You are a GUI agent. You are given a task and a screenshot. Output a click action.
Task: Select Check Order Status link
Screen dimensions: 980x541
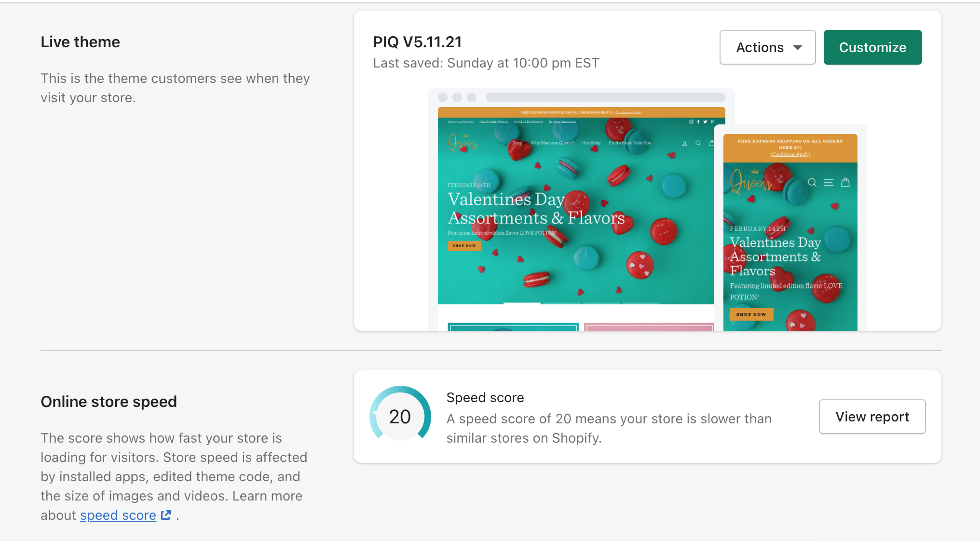(494, 122)
